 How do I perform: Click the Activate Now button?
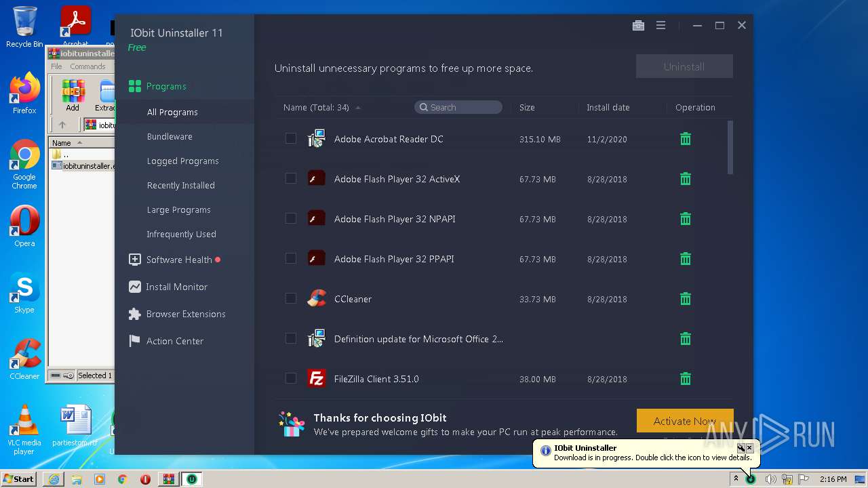685,421
